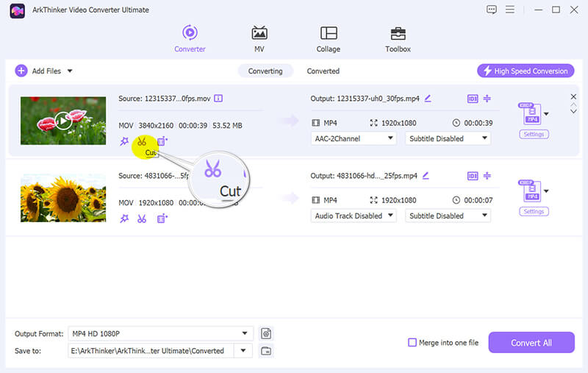This screenshot has width=588, height=373.
Task: Click output duration 00:00:07
Action: point(478,200)
